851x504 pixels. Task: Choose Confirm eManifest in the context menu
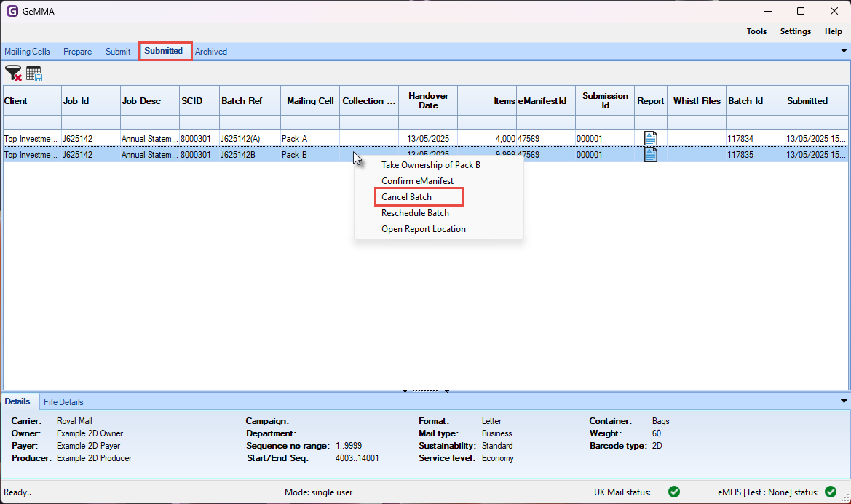click(417, 181)
